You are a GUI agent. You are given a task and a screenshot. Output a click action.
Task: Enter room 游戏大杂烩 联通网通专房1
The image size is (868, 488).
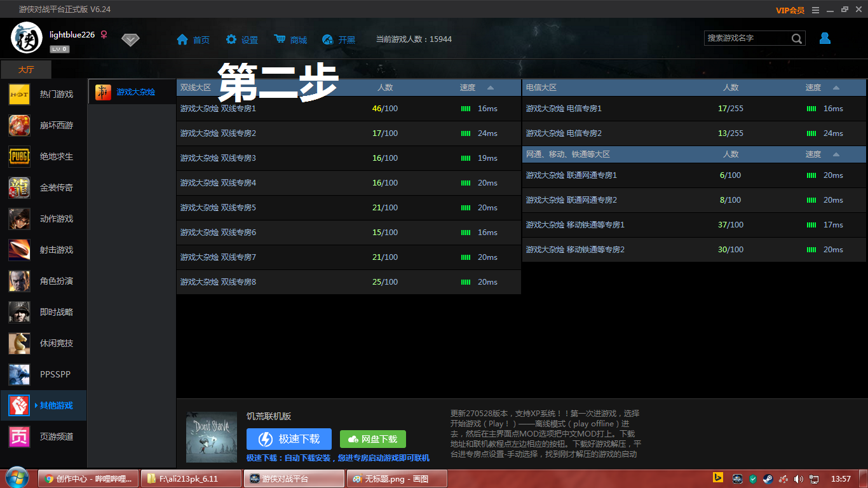[x=695, y=175]
